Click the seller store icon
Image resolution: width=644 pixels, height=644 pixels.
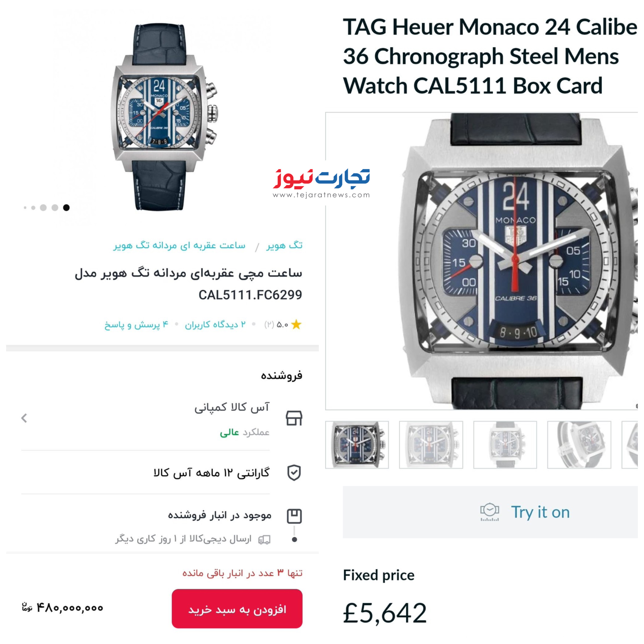[294, 418]
